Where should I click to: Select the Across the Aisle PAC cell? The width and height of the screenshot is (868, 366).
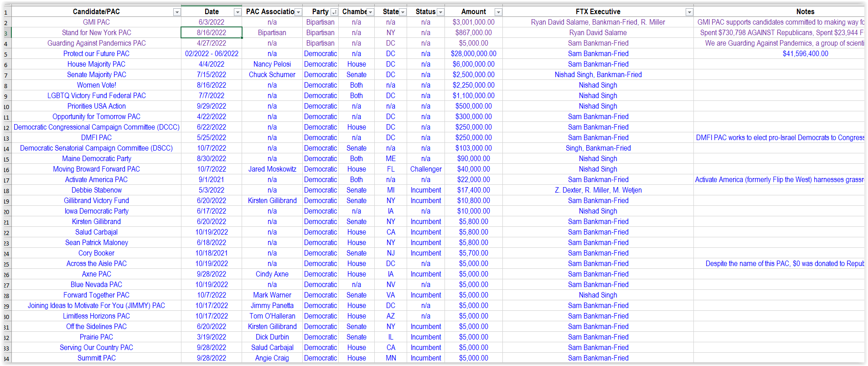coord(96,264)
